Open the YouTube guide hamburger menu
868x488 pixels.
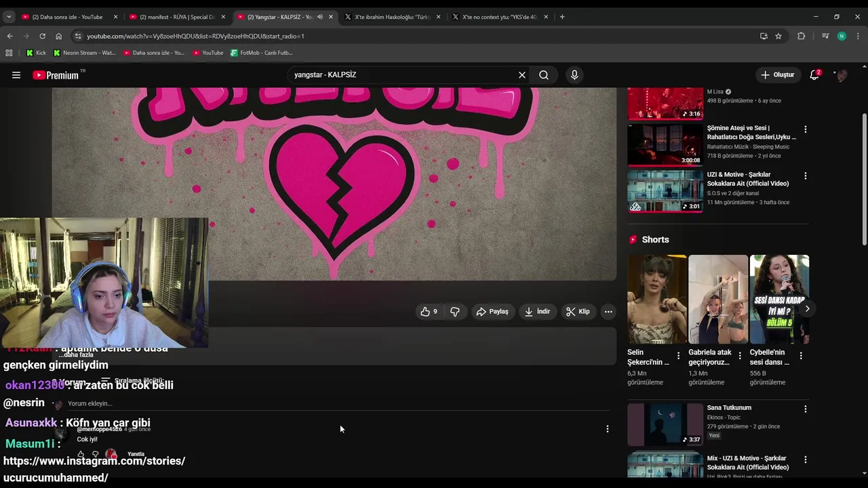click(16, 75)
